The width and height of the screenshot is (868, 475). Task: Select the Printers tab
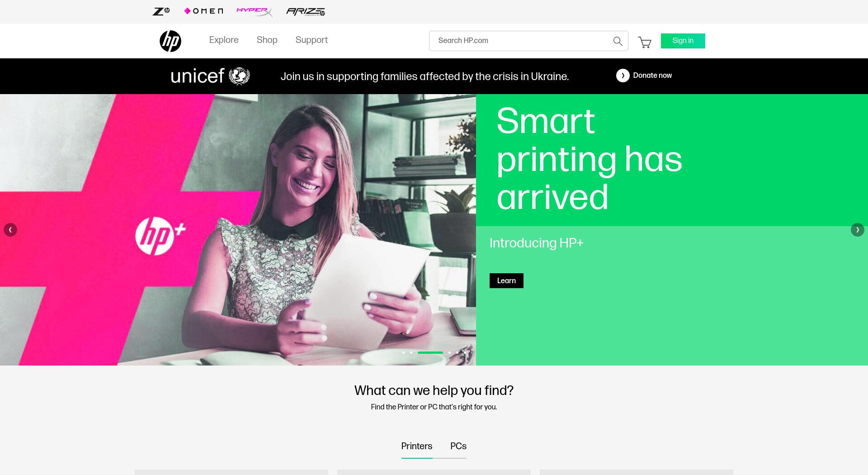[416, 446]
